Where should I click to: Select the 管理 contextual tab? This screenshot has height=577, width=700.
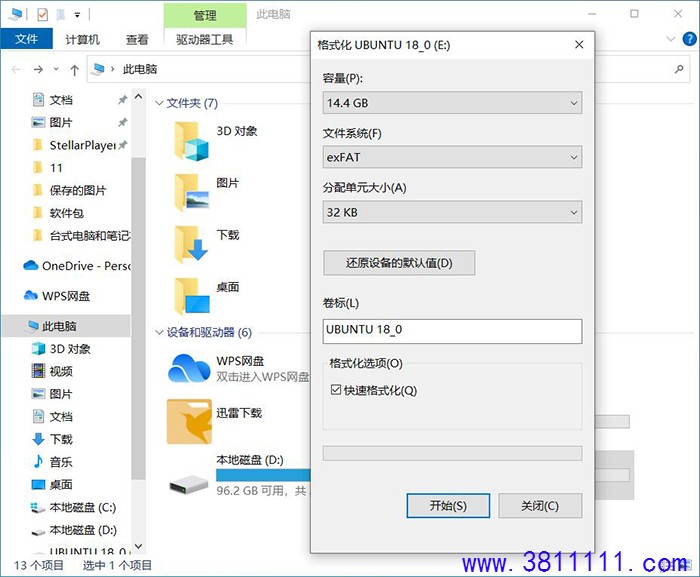205,16
